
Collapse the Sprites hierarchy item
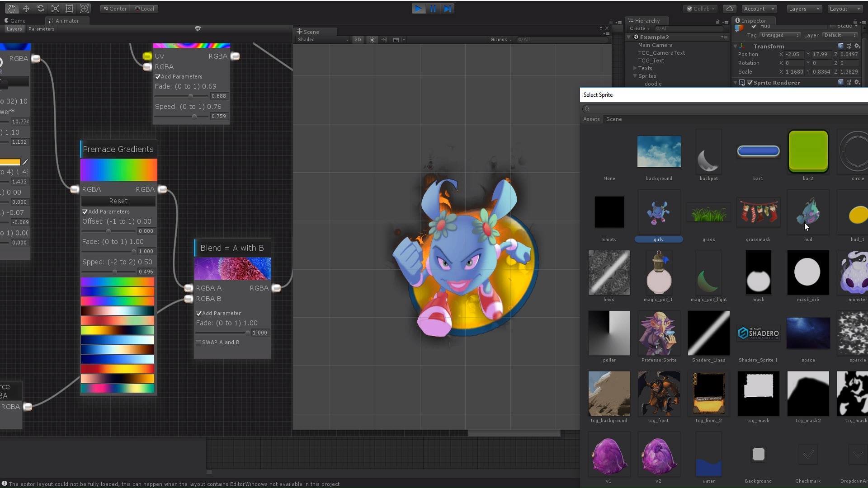(635, 76)
